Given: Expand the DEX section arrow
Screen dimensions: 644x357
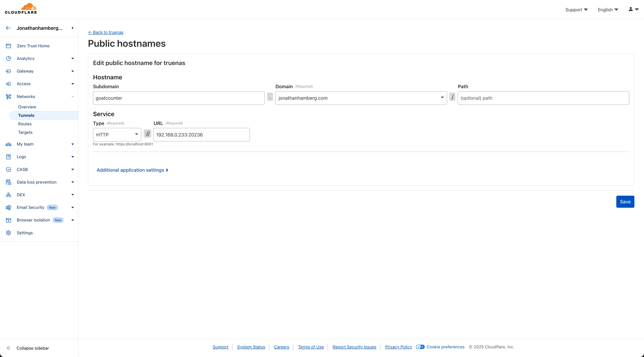Looking at the screenshot, I should 73,195.
